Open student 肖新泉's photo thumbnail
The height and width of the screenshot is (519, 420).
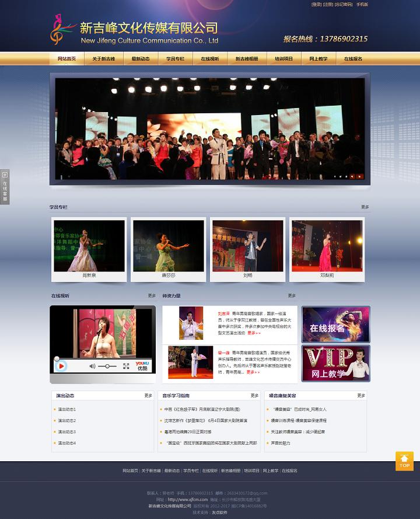pos(89,246)
